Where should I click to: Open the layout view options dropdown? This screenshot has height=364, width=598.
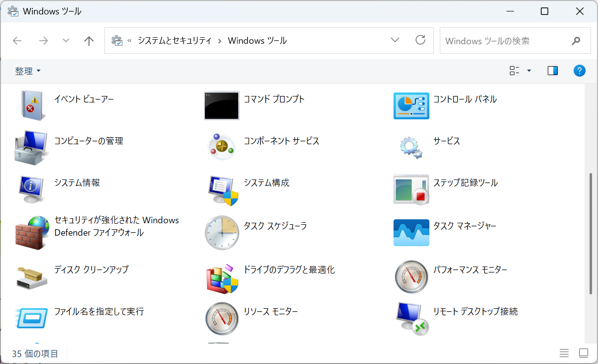(x=519, y=70)
